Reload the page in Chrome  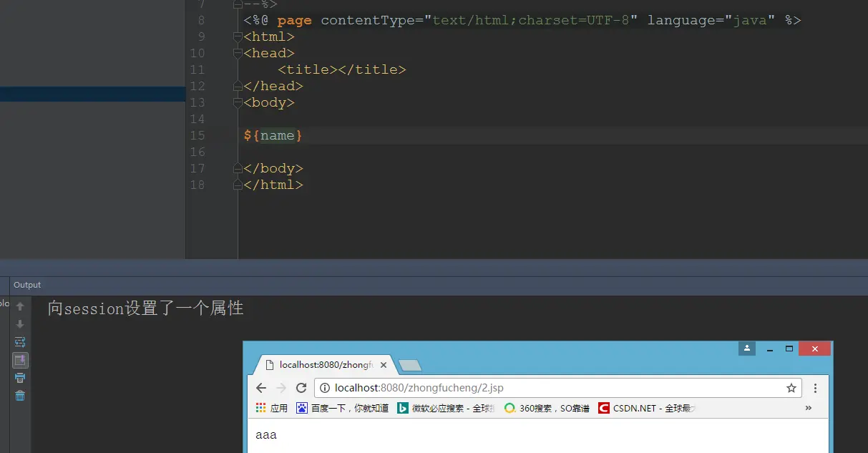(301, 388)
